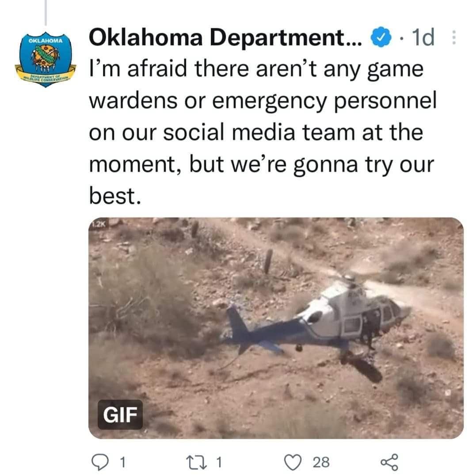Click the blue verified checkmark badge
The width and height of the screenshot is (476, 476).
coord(381,37)
